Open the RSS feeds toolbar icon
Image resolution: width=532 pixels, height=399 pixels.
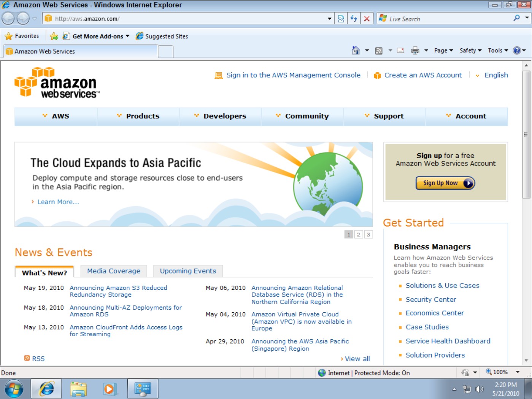point(379,51)
